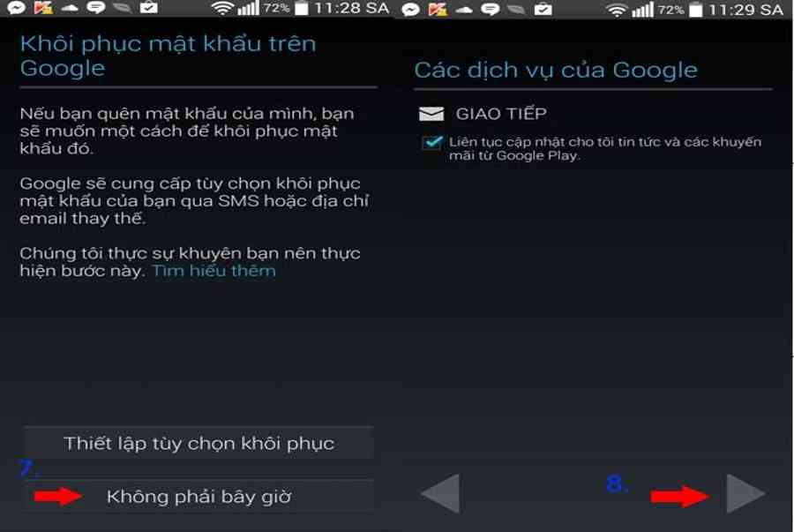Click the envelope icon next to GIAO TIẾP
Viewport: 794px width, 532px height.
click(431, 114)
